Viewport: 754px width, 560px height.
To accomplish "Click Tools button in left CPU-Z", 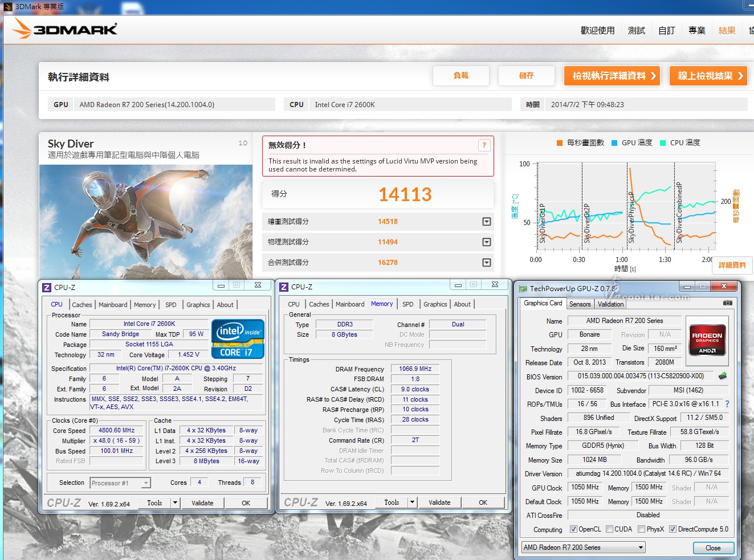I will tap(155, 503).
